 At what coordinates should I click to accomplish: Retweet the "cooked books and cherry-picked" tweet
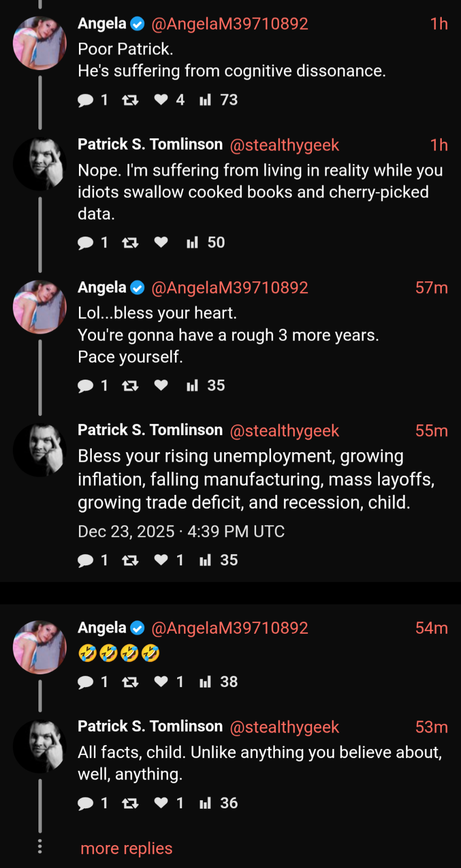pos(130,243)
